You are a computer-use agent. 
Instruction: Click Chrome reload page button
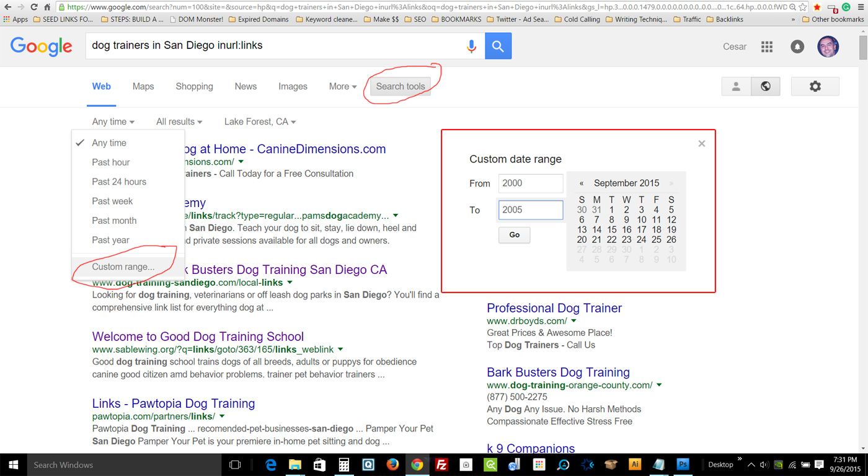[34, 7]
